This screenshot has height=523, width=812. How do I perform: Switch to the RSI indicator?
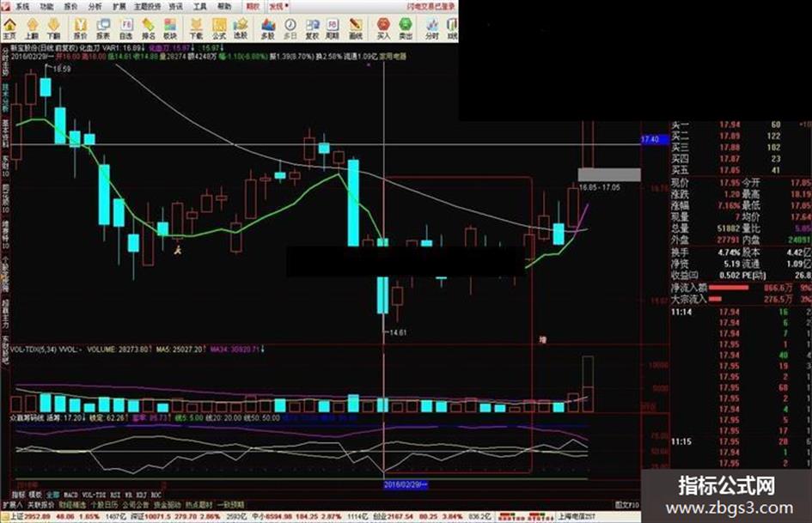coord(115,495)
